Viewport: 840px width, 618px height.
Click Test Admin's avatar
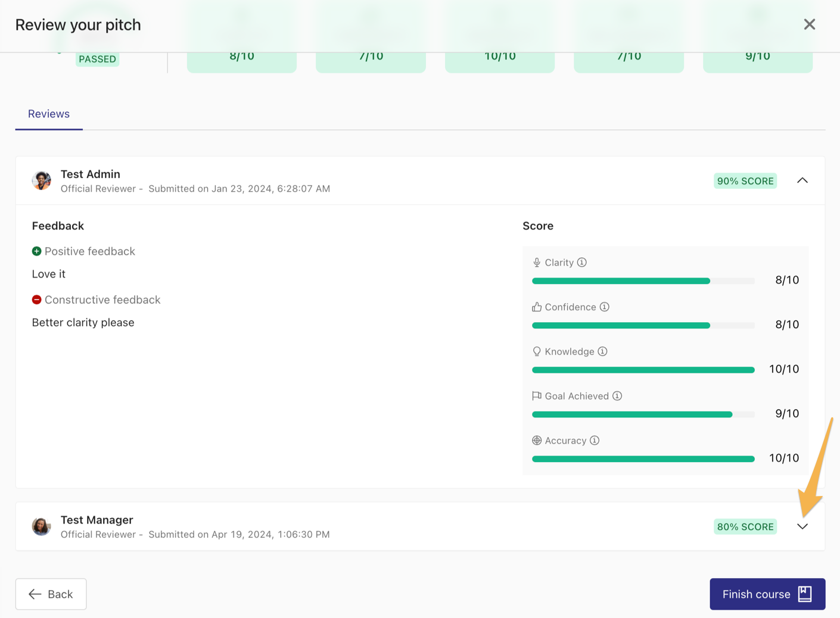tap(41, 180)
